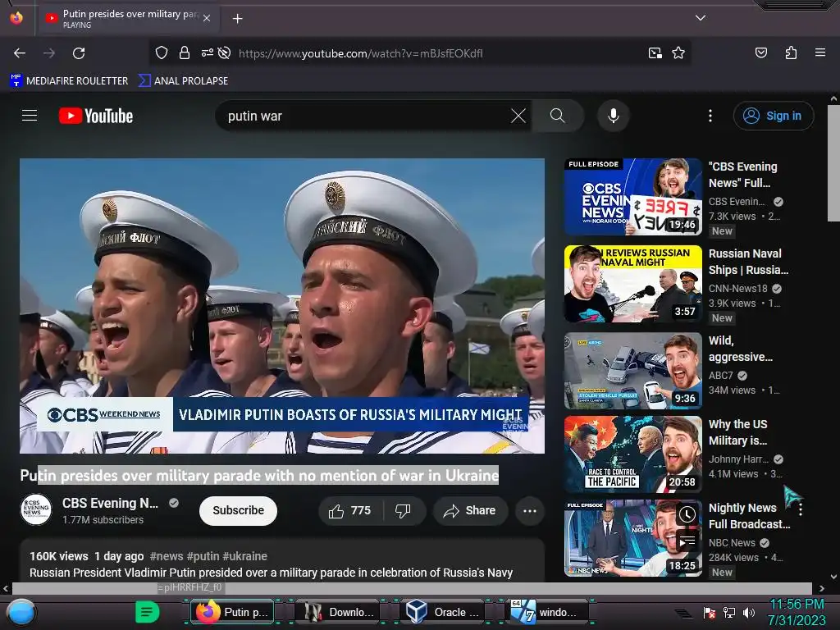The width and height of the screenshot is (840, 630).
Task: Open the MEDIAFIRE ROULETTER bookmark
Action: (69, 80)
